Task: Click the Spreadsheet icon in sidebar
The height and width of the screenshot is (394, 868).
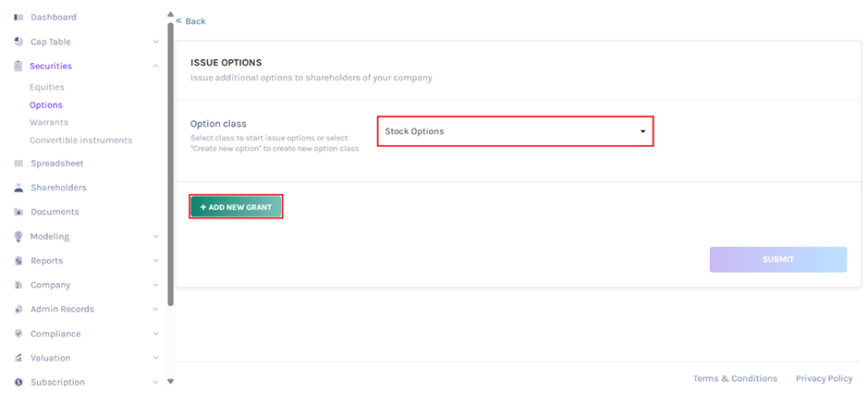Action: (x=18, y=164)
